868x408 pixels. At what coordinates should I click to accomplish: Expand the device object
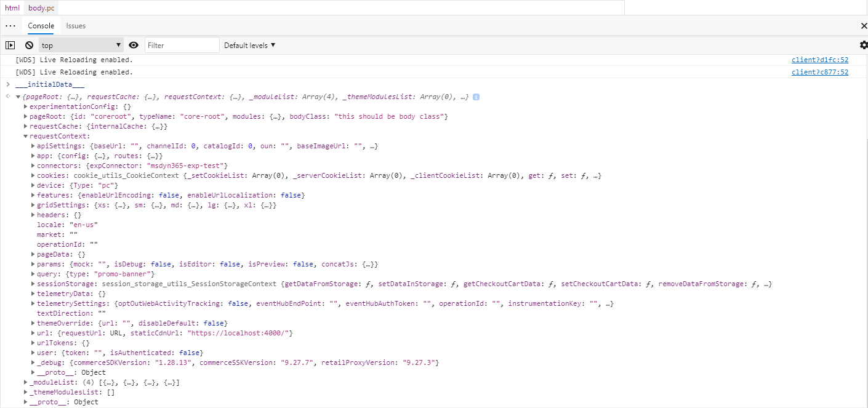tap(33, 185)
